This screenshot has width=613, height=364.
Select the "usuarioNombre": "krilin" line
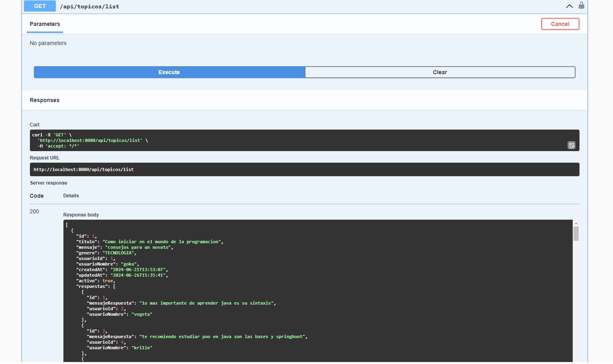tap(120, 348)
